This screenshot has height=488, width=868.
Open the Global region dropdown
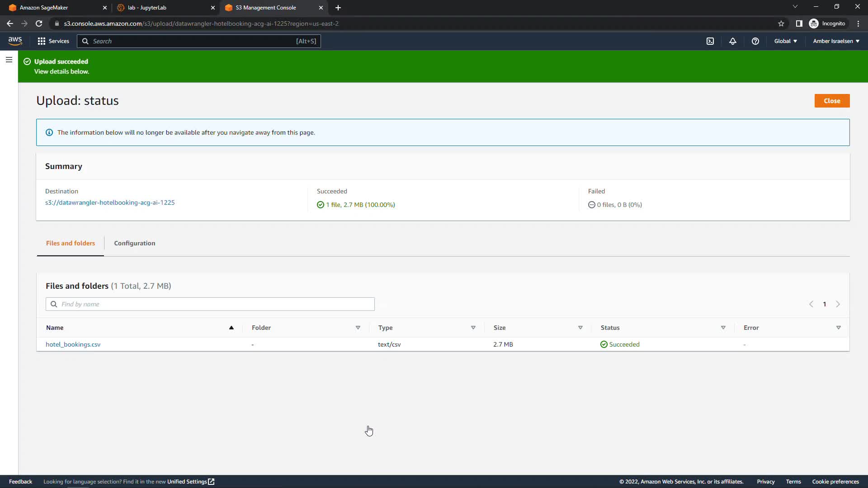pyautogui.click(x=785, y=41)
